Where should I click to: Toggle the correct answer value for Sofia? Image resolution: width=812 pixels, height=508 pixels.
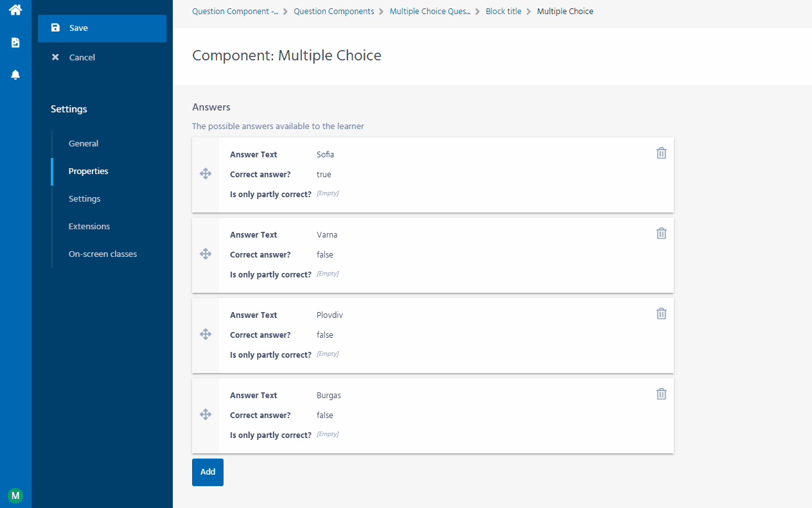tap(324, 174)
